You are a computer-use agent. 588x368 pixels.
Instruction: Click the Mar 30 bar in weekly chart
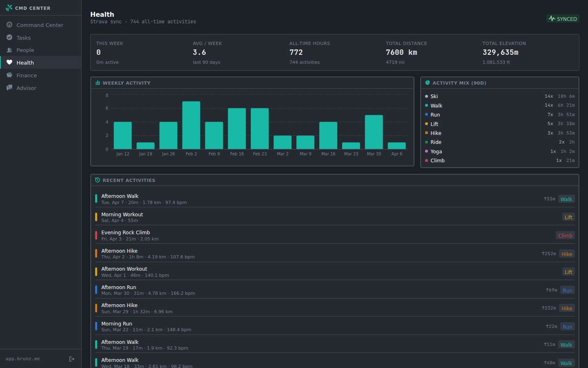(x=374, y=132)
